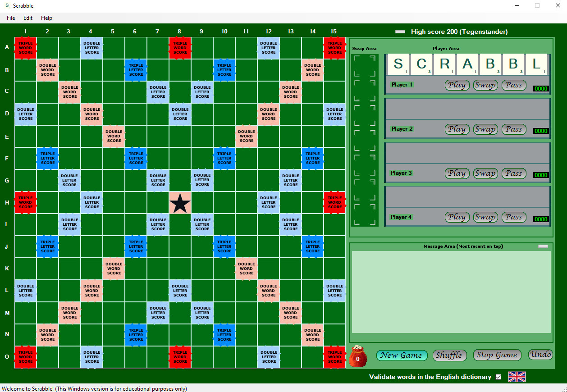Click triple word score square at O1
567x392 pixels.
[x=26, y=357]
